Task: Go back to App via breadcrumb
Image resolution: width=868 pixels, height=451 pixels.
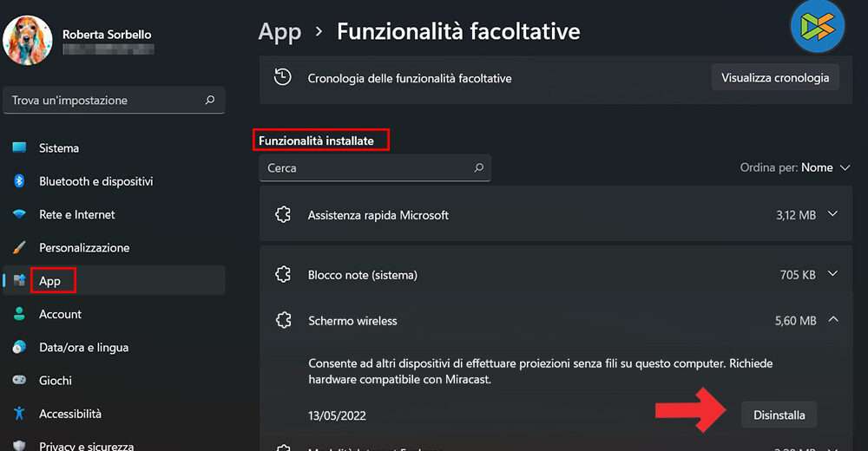Action: tap(279, 32)
